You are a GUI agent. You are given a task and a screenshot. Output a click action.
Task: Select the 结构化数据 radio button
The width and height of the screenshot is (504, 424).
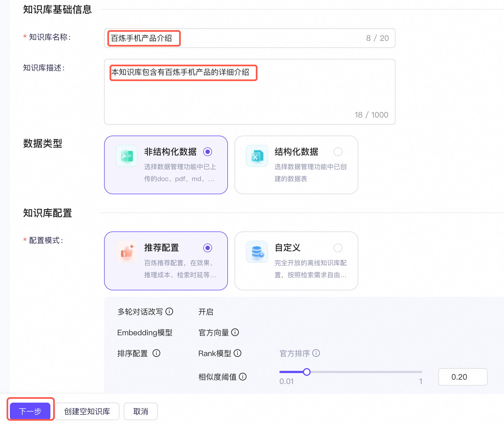point(338,152)
